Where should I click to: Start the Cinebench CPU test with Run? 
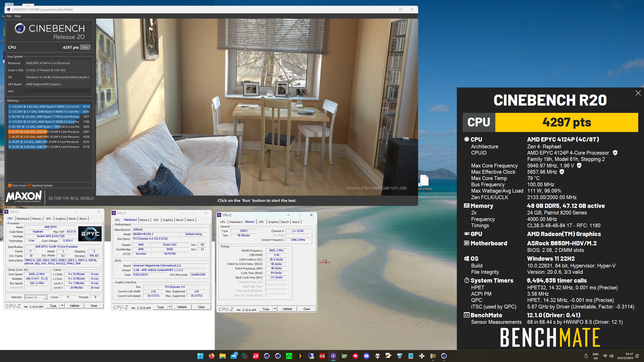click(x=85, y=48)
